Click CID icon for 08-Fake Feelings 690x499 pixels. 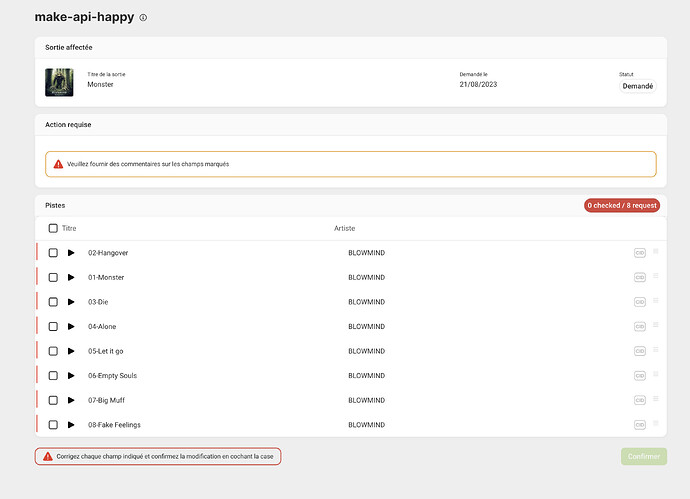click(x=640, y=425)
